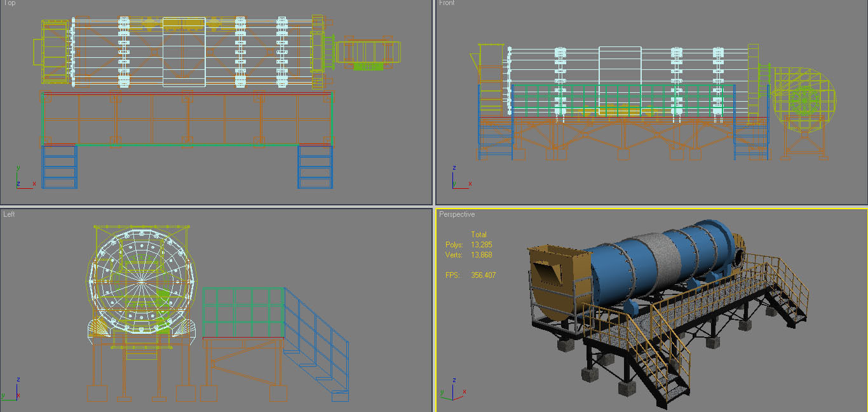The height and width of the screenshot is (412, 868).
Task: Click the XYZ axis tripod in Left viewport
Action: click(11, 388)
